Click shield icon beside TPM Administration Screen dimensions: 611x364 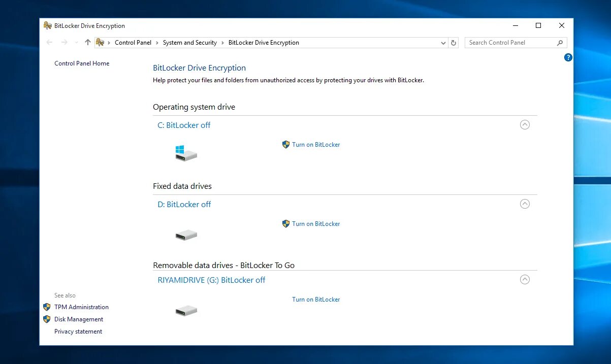click(47, 307)
